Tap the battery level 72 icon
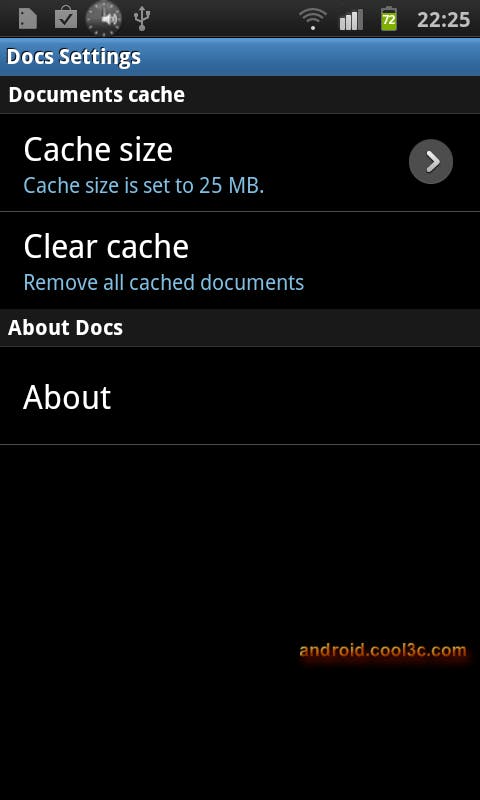 (389, 19)
